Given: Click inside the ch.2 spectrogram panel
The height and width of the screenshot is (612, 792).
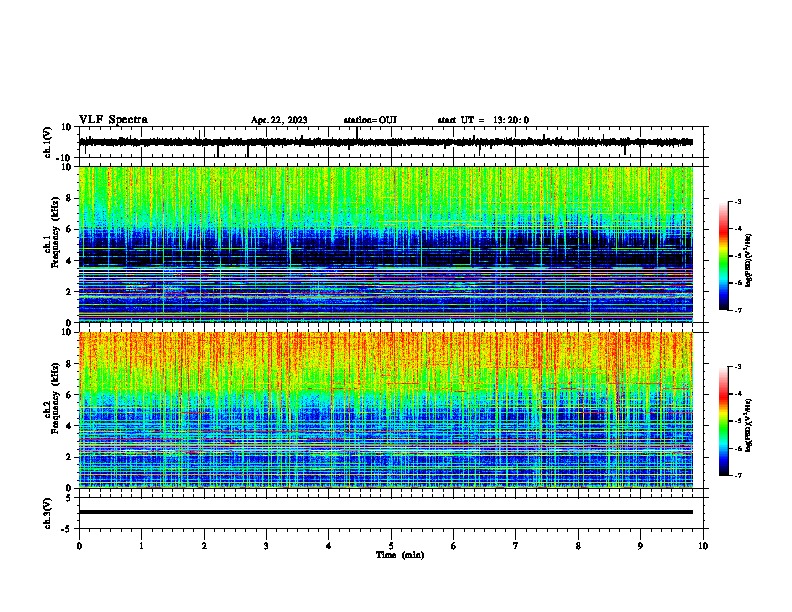Looking at the screenshot, I should coord(386,410).
